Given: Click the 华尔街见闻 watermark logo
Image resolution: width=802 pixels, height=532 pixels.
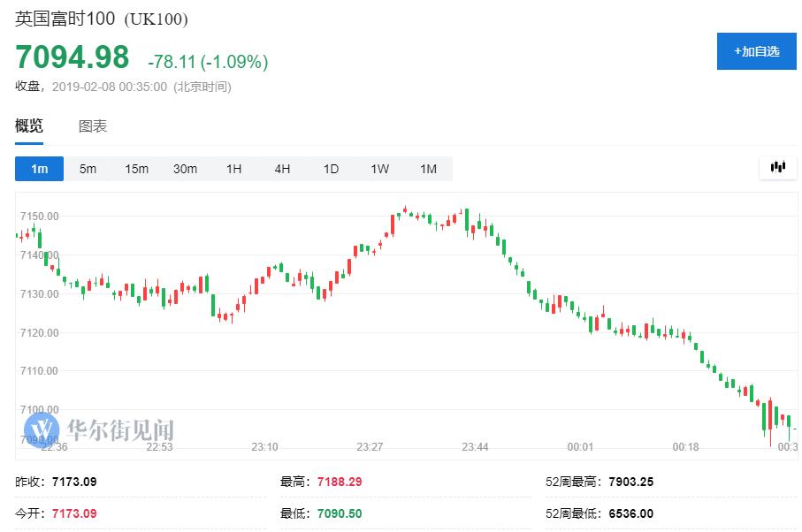Looking at the screenshot, I should coord(99,430).
